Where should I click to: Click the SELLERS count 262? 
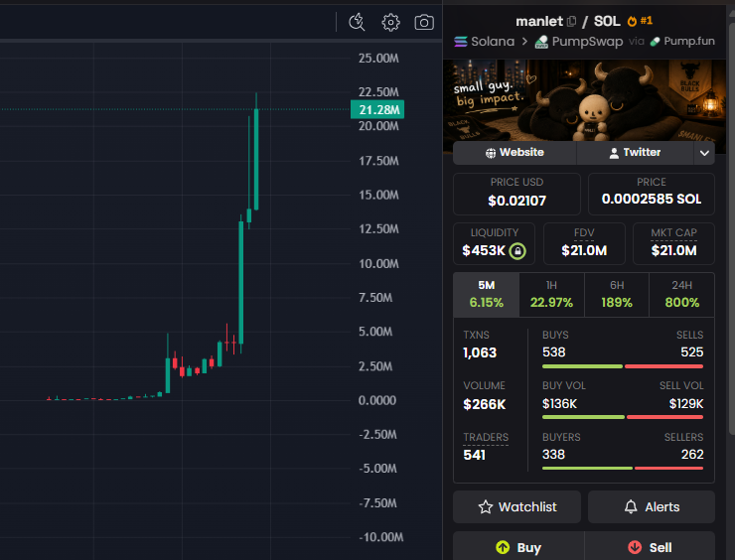point(692,455)
